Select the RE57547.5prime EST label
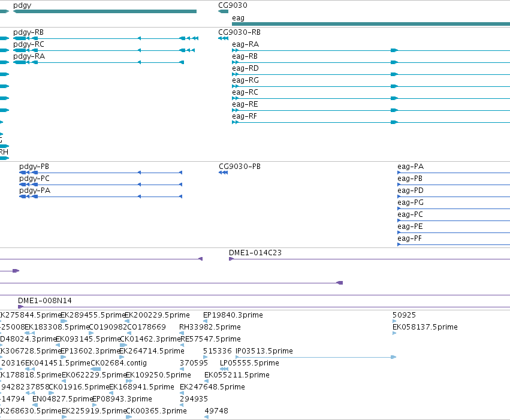 tap(210, 339)
